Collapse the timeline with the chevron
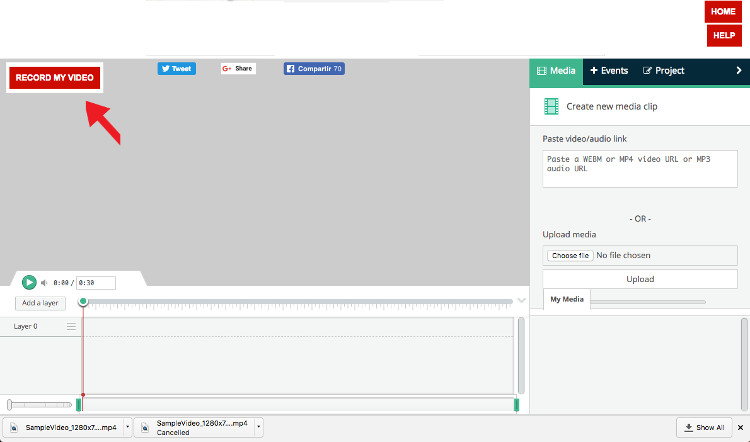Viewport: 750px width, 442px height. point(521,300)
